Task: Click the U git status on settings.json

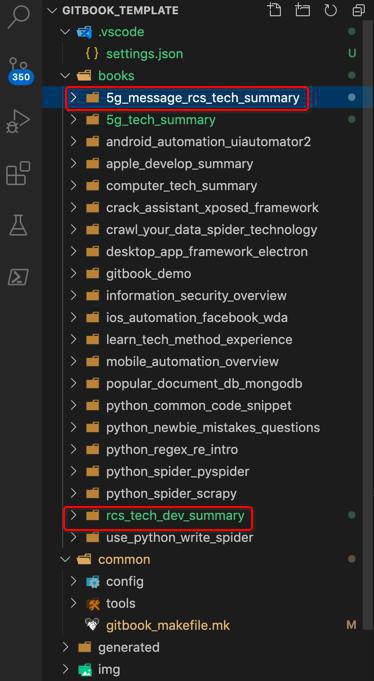Action: [352, 53]
